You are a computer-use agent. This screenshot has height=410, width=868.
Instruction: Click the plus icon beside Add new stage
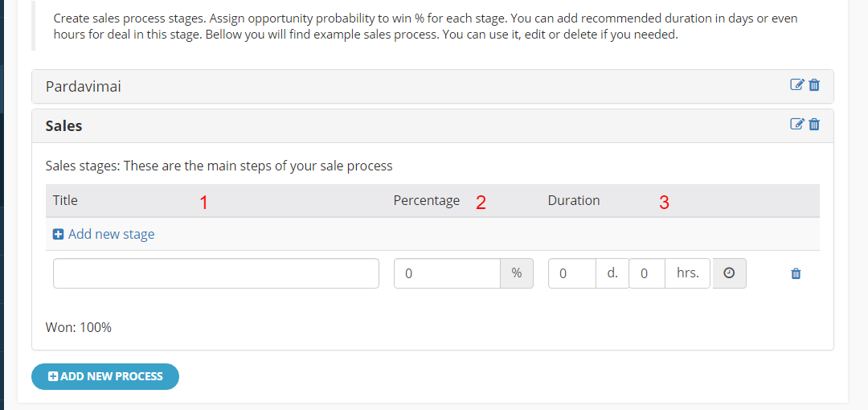[58, 235]
